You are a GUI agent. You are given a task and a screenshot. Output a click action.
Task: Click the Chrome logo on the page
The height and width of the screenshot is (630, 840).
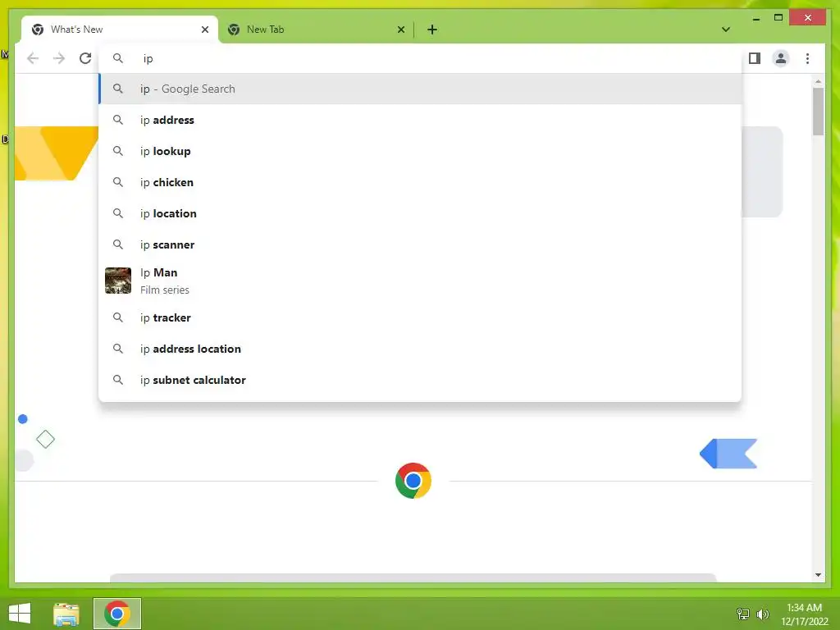(413, 481)
